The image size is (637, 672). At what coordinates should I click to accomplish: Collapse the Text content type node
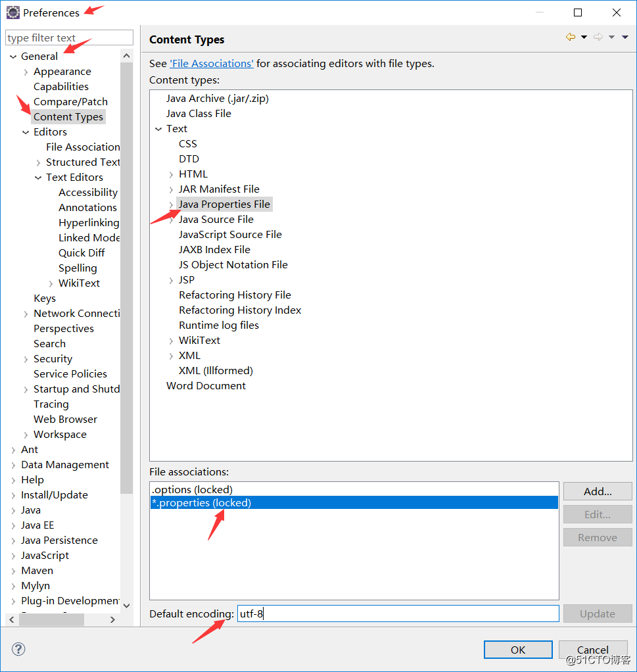point(158,129)
